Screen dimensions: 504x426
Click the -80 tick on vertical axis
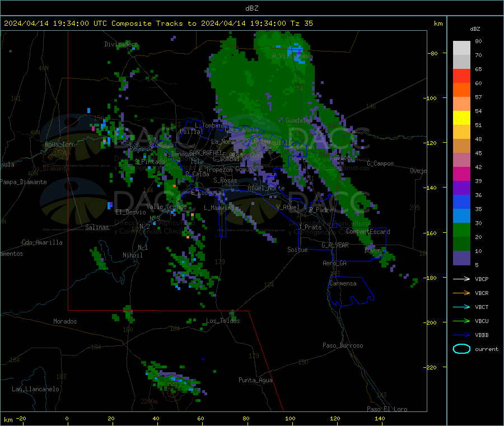click(x=432, y=53)
